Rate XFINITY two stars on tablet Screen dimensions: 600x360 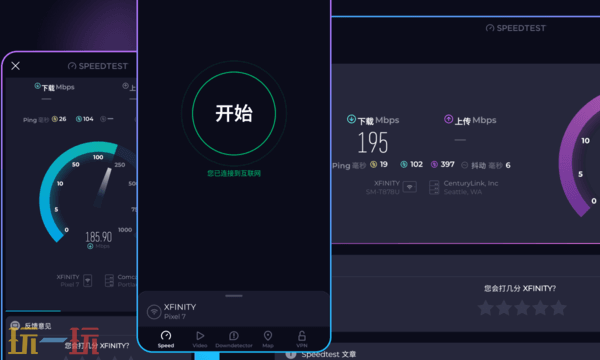pos(504,308)
